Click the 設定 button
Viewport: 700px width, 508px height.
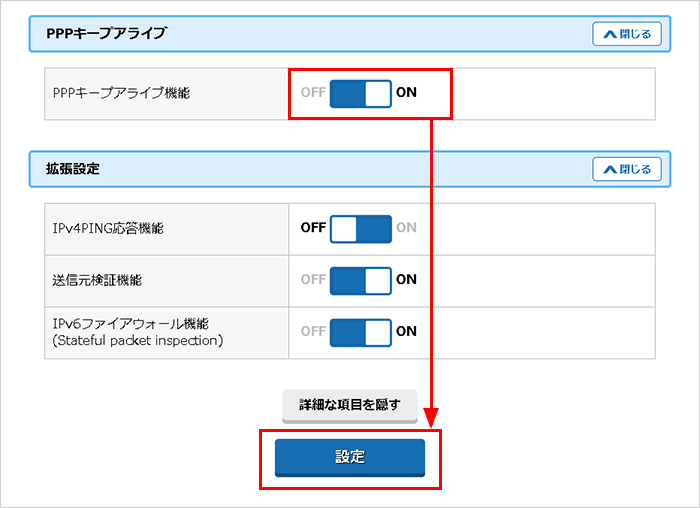[350, 457]
